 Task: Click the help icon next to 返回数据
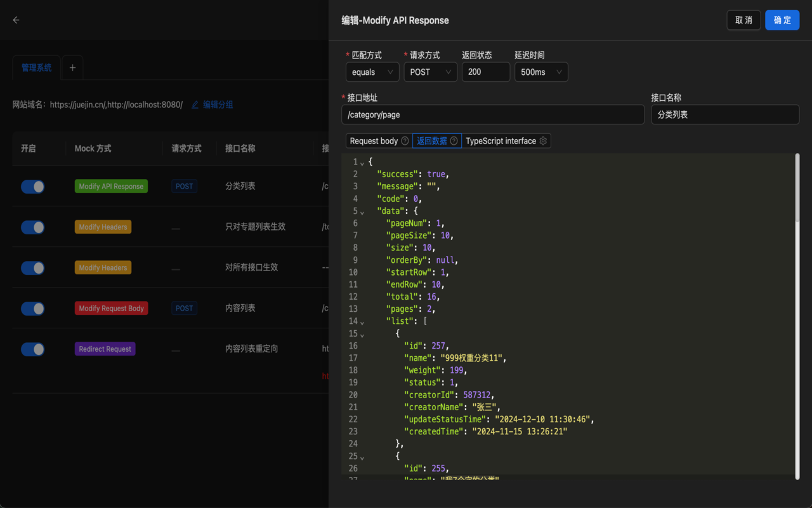tap(454, 140)
